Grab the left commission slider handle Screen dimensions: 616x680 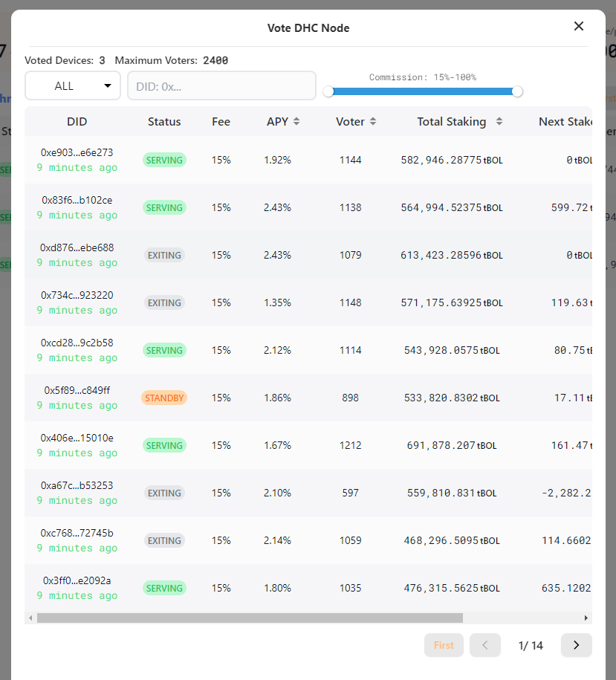point(328,91)
